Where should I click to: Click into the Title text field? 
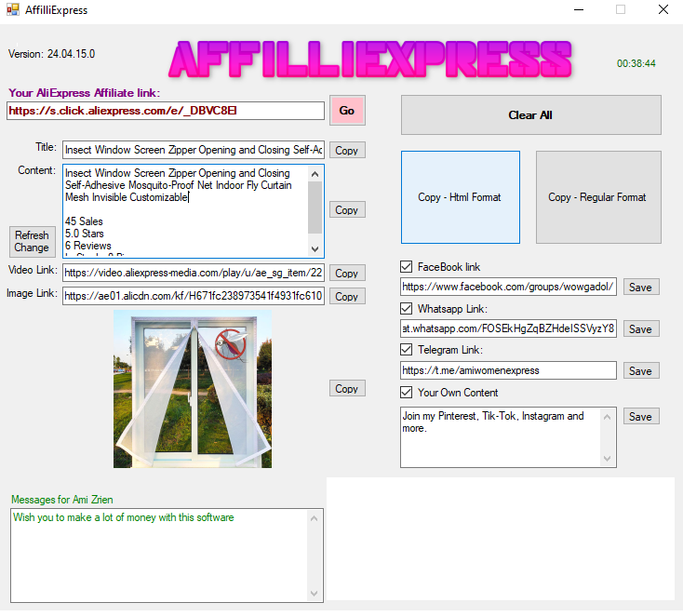point(194,150)
